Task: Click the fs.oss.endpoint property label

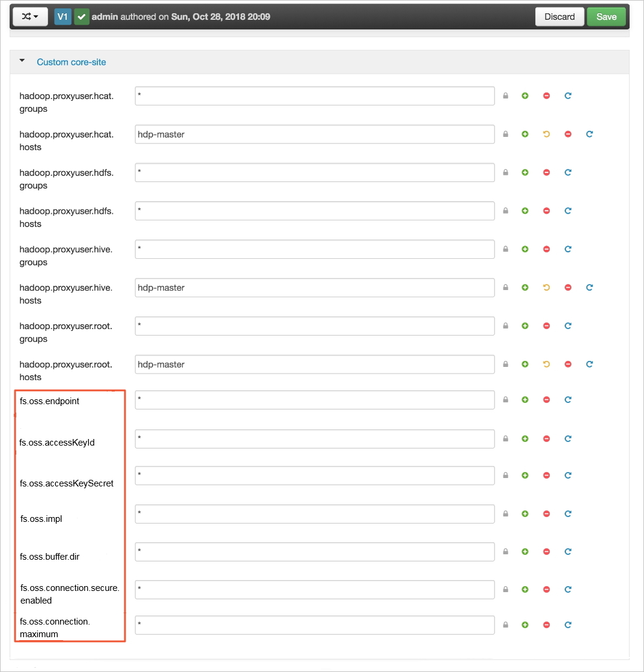Action: (x=49, y=401)
